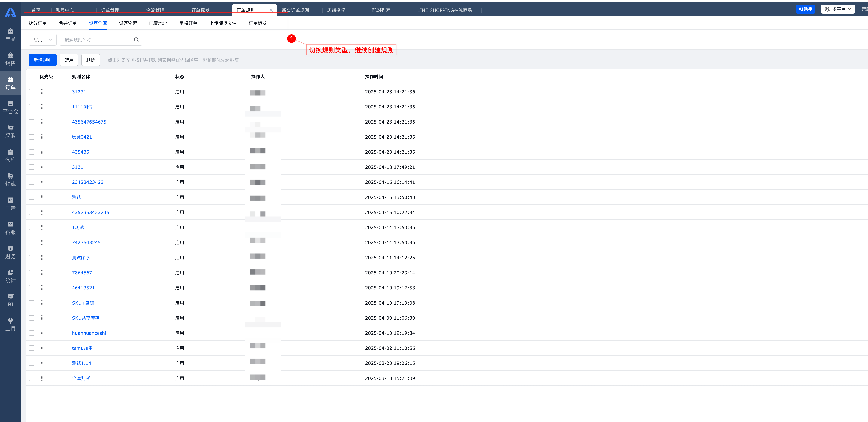Screen dimensions: 868x422
Task: Click the 禁用 button
Action: point(69,60)
